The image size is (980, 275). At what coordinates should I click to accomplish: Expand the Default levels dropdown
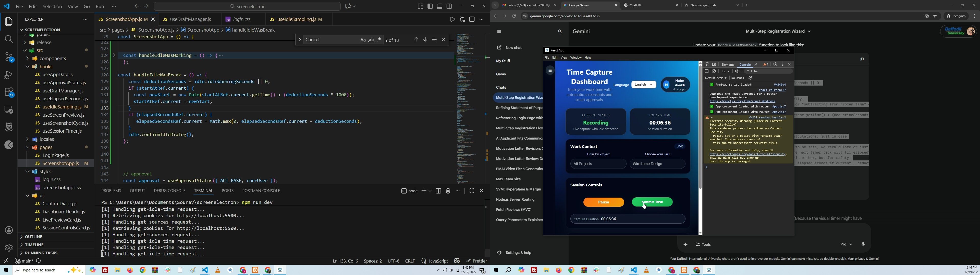pos(716,78)
